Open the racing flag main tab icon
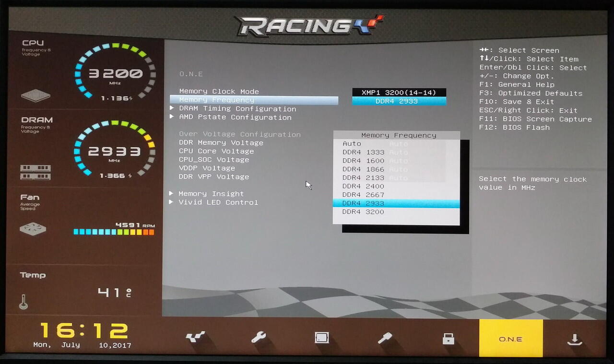 tap(196, 337)
